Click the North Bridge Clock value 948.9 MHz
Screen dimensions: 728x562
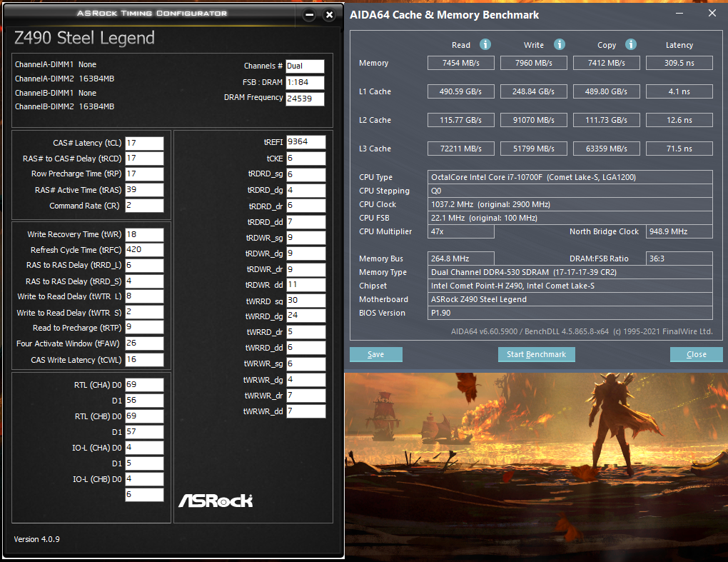point(679,231)
